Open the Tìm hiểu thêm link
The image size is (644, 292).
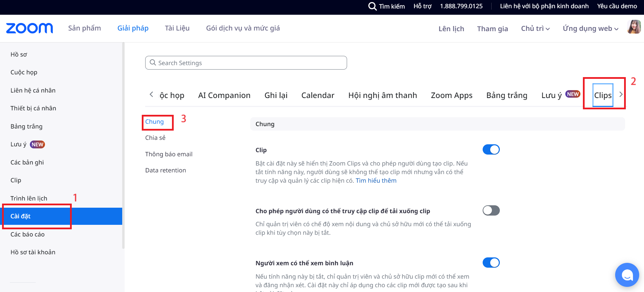click(376, 181)
